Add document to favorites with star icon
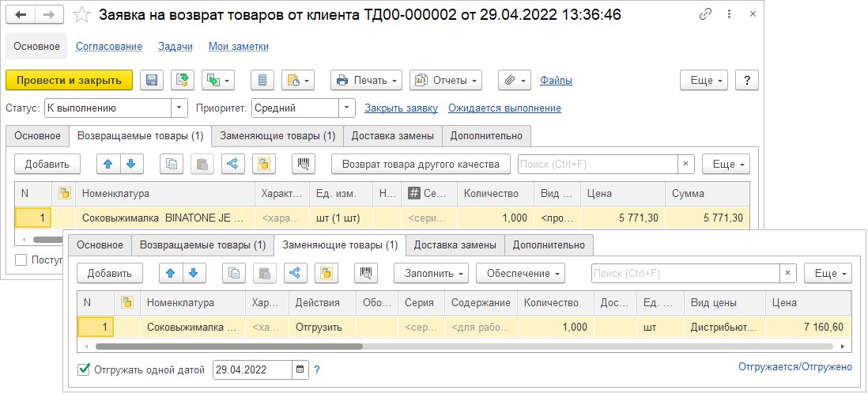Viewport: 868px width, 394px height. coord(81,15)
